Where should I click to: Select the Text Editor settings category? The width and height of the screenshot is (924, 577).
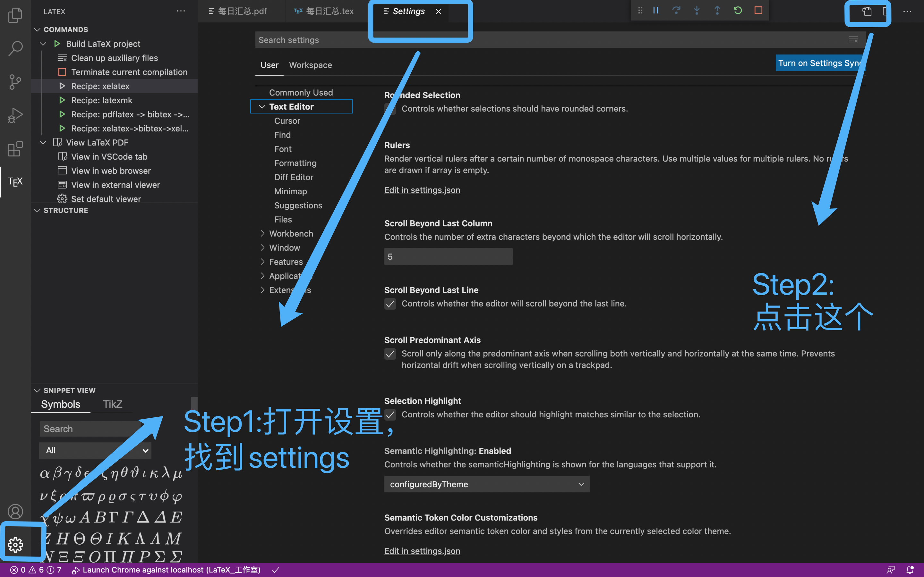click(x=291, y=106)
